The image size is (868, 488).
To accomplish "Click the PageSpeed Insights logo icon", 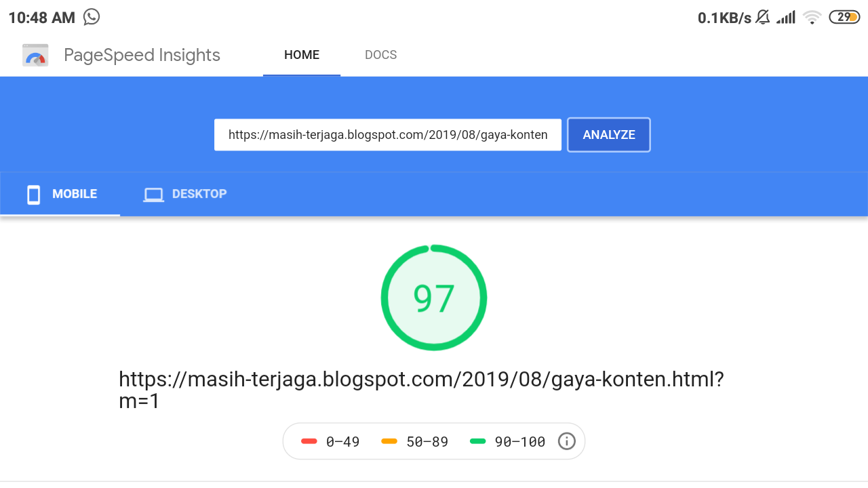I will [x=35, y=56].
